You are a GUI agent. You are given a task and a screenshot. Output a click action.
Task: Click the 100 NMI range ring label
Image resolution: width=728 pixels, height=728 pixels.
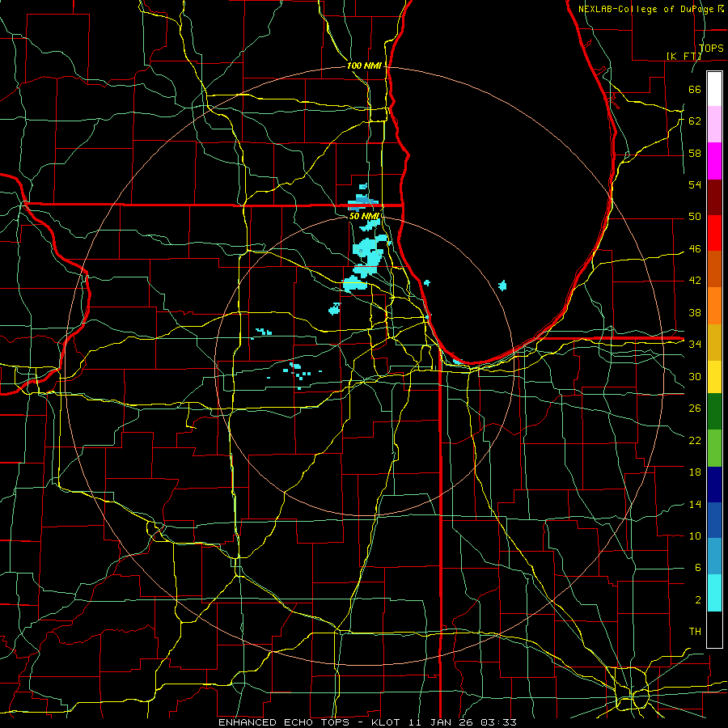pyautogui.click(x=364, y=66)
